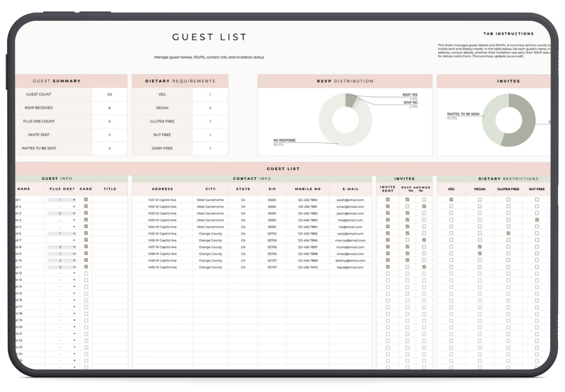Open the Plus One dropdown for Guest 1
The width and height of the screenshot is (565, 392).
(x=74, y=200)
